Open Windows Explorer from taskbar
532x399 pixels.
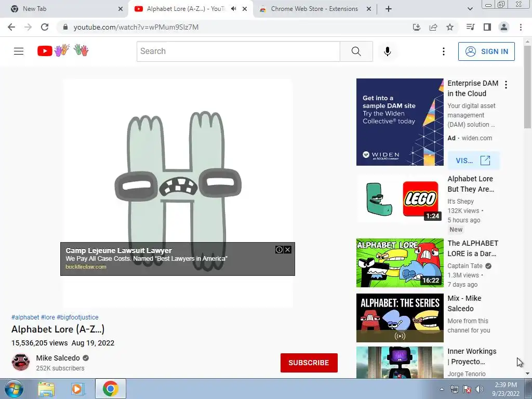point(46,389)
